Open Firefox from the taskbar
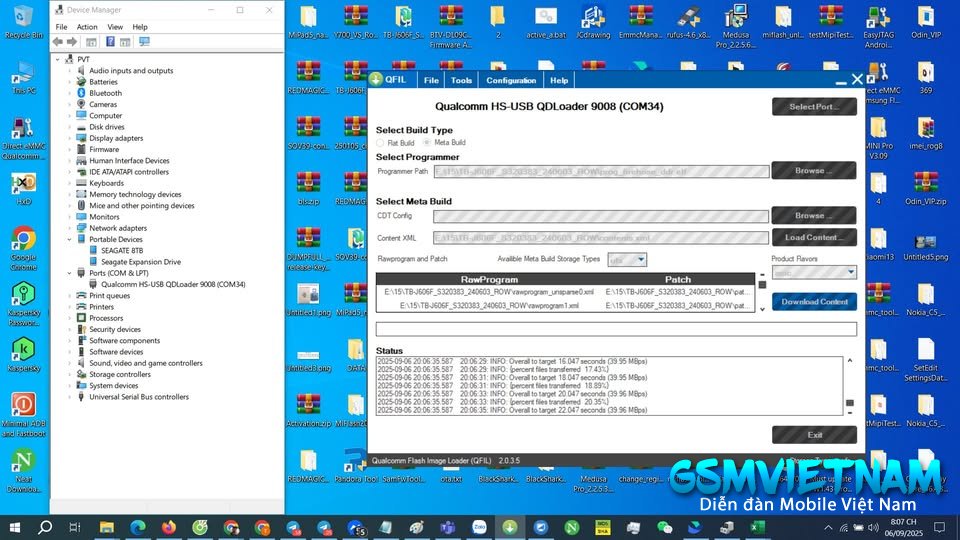The height and width of the screenshot is (540, 960). [x=169, y=527]
